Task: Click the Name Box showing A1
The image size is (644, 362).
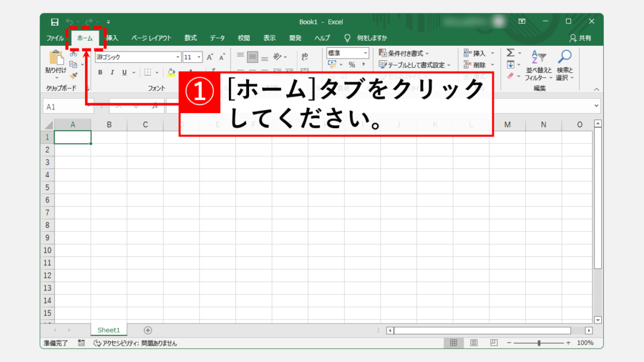Action: 66,107
